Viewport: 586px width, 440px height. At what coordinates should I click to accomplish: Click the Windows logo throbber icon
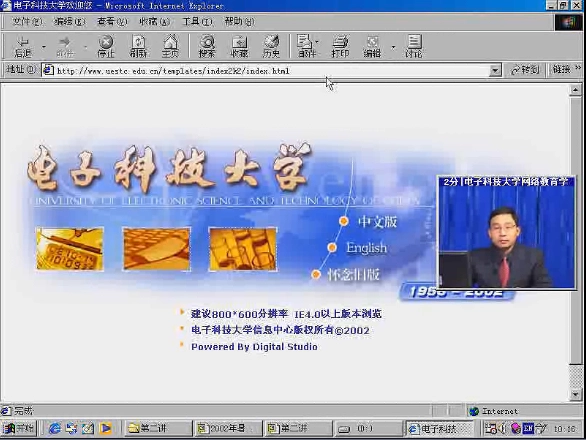click(568, 22)
